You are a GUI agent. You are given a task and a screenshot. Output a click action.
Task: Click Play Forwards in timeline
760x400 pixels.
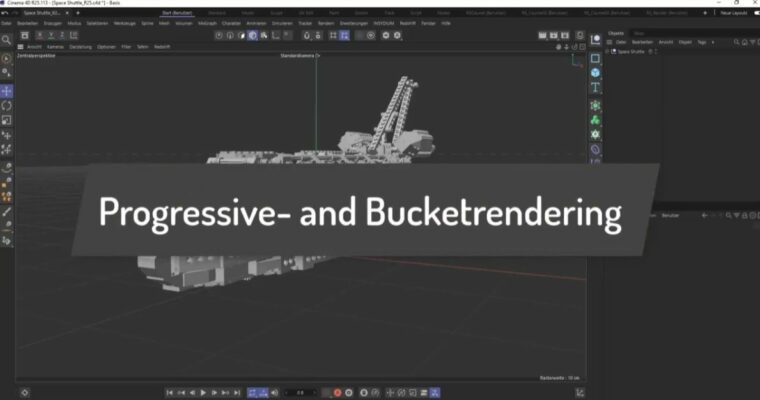point(203,393)
